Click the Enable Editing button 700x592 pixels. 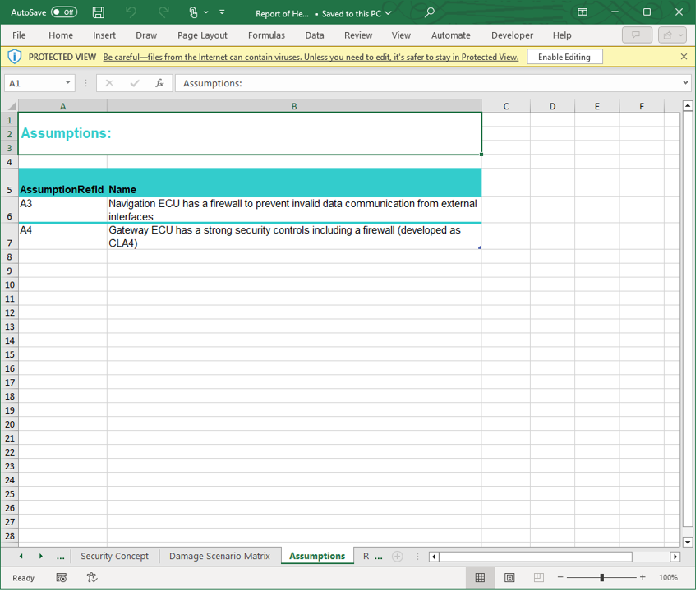(564, 57)
